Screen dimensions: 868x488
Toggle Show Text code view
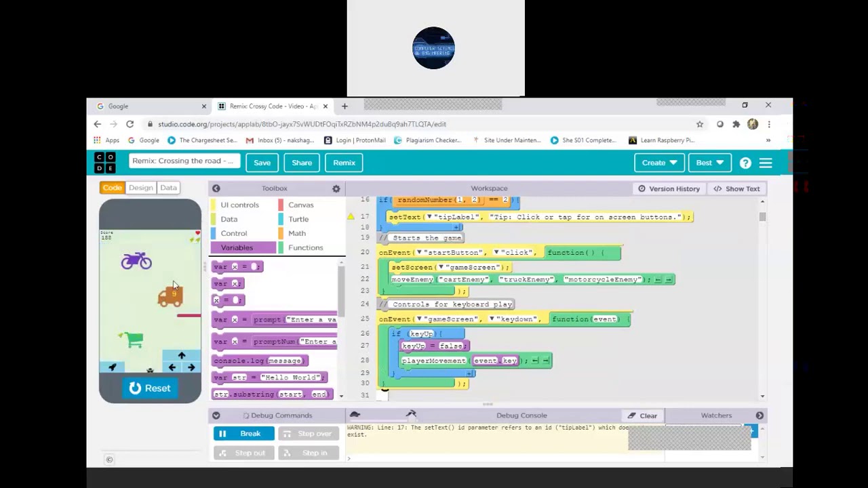[x=736, y=188]
